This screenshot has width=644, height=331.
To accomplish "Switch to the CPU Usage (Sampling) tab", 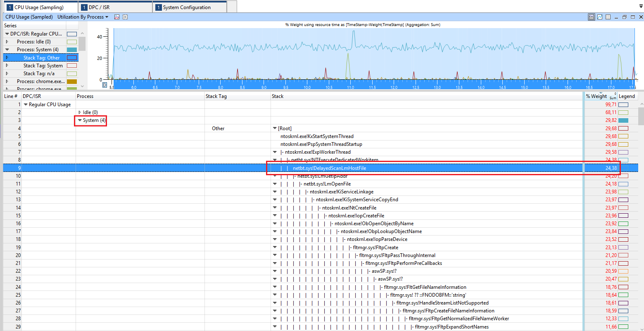I will pyautogui.click(x=40, y=7).
